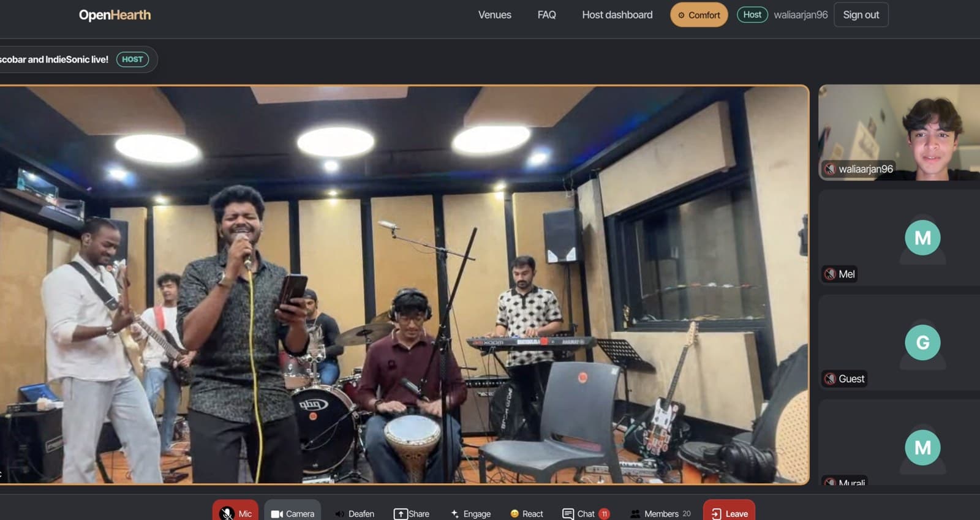Image resolution: width=980 pixels, height=520 pixels.
Task: Select waliaarjan96's video tile
Action: pos(899,132)
